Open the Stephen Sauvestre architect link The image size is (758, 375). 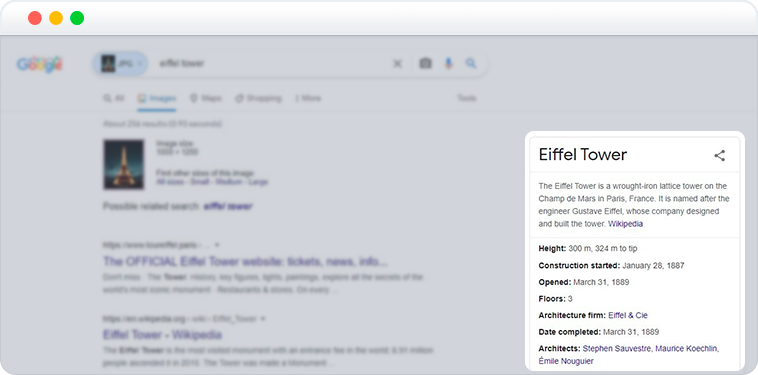pos(617,348)
